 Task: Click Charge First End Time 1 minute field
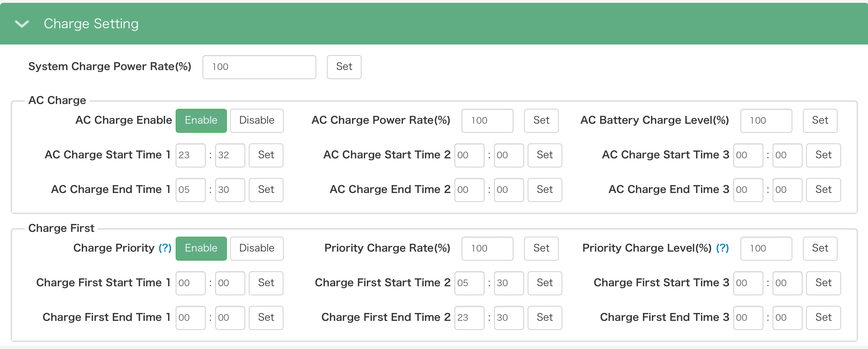(x=230, y=318)
